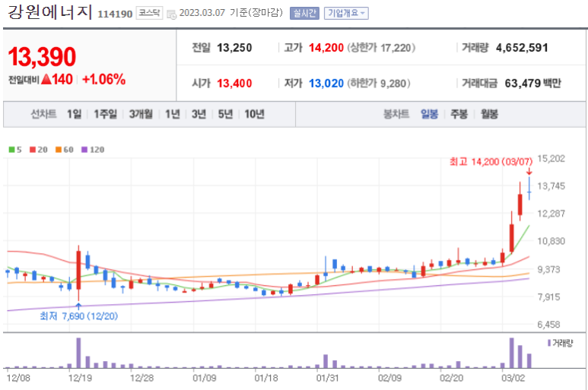Viewport: 588px width, 390px height.
Task: Click the purple 거래량 volume legend
Action: [561, 343]
